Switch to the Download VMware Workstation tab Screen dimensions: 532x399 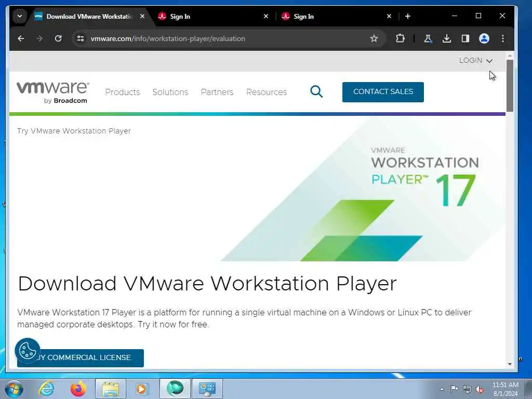89,16
